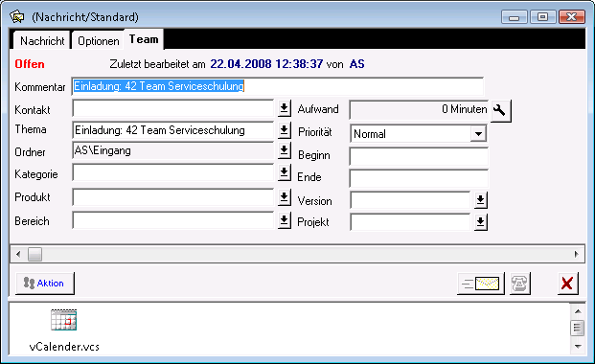Select the Team tab
This screenshot has width=595, height=364.
click(144, 39)
